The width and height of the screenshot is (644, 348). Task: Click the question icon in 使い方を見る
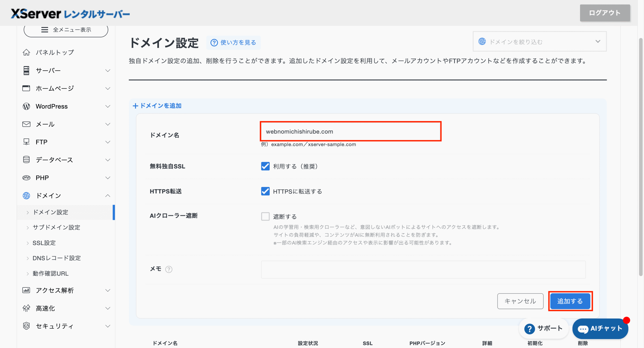pos(214,43)
